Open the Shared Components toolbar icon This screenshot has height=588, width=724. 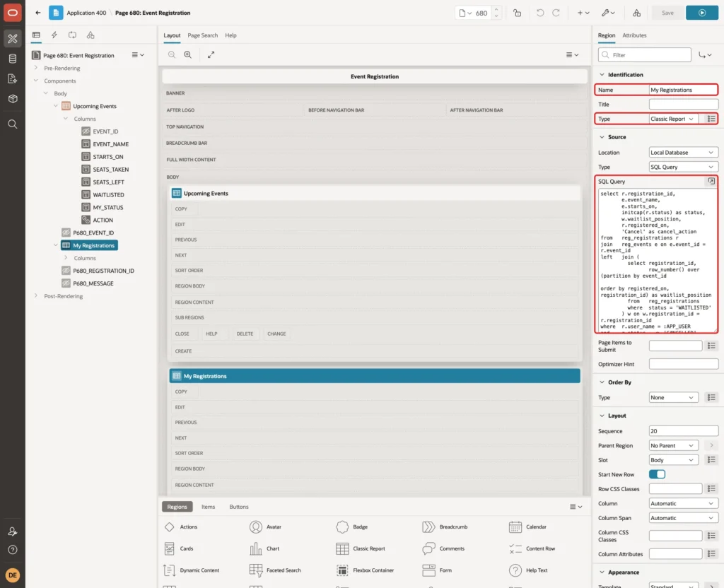click(637, 13)
